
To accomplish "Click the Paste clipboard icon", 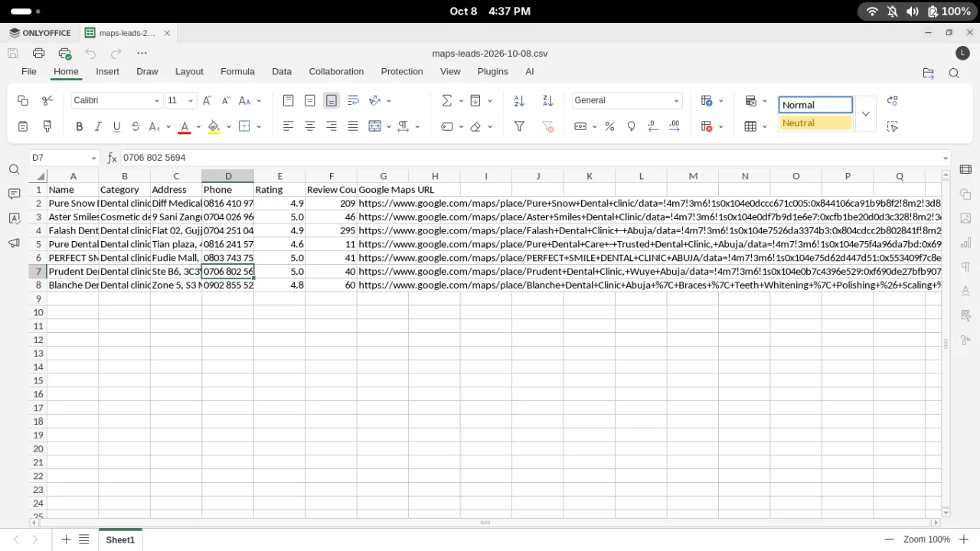I will [23, 126].
